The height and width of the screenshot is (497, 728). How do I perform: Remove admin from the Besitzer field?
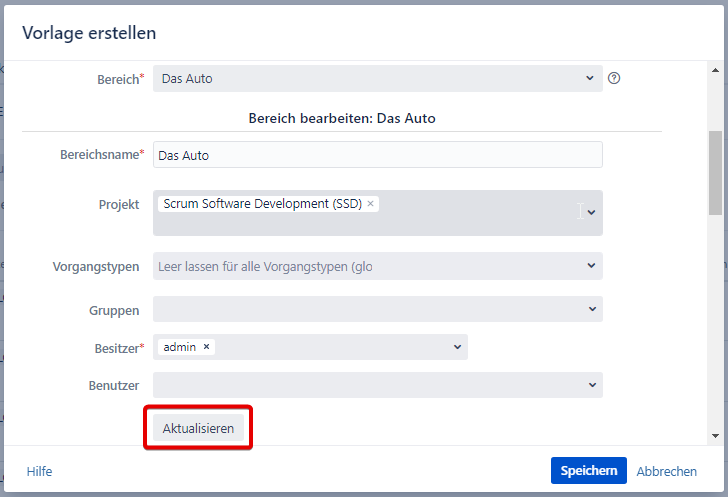point(206,347)
